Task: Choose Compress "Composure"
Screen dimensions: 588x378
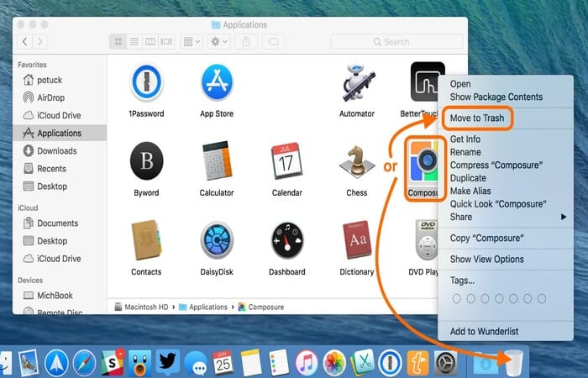Action: (506, 165)
